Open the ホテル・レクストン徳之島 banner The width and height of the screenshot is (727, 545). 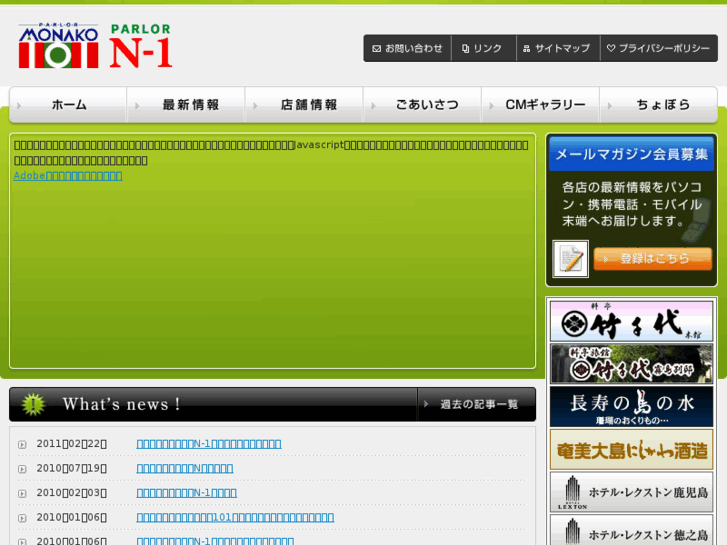[631, 530]
